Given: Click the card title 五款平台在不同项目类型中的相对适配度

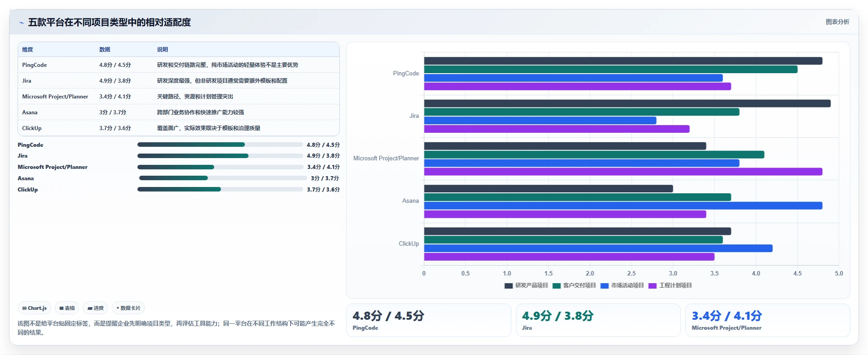Looking at the screenshot, I should click(109, 23).
